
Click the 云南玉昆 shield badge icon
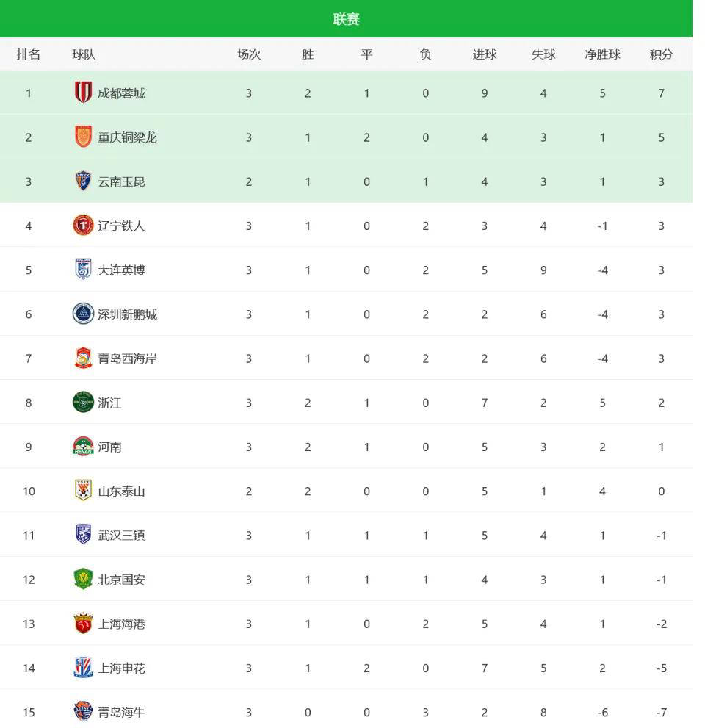pos(83,181)
